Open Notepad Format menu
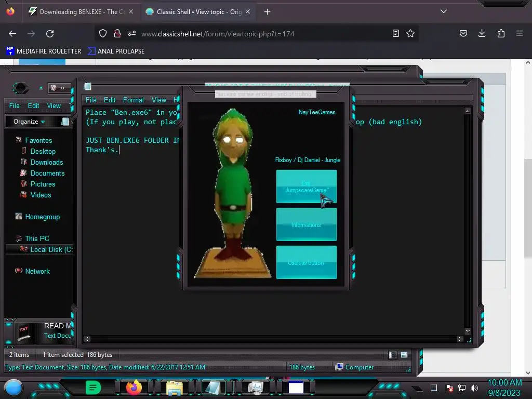Screen dimensions: 532x399 134,100
